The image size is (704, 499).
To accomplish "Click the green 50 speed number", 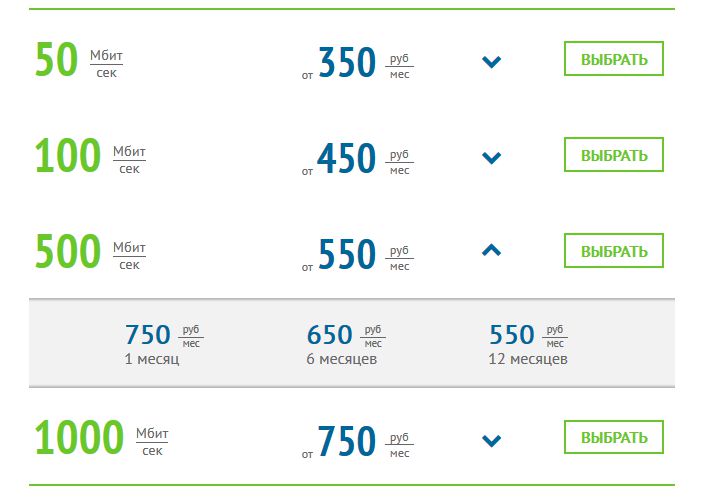I will pos(57,59).
